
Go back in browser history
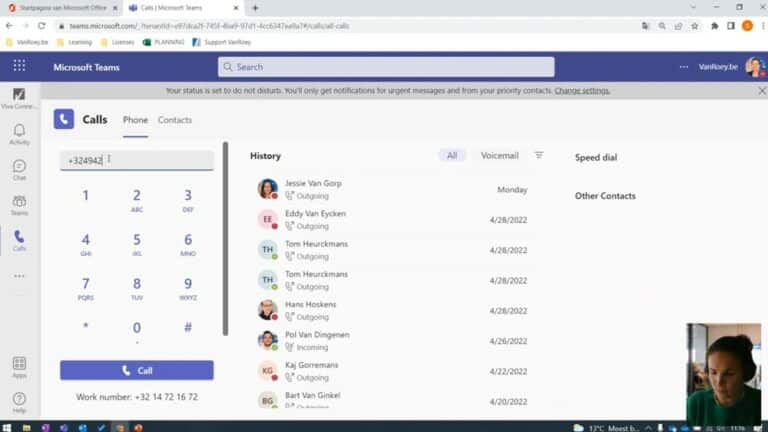click(9, 26)
